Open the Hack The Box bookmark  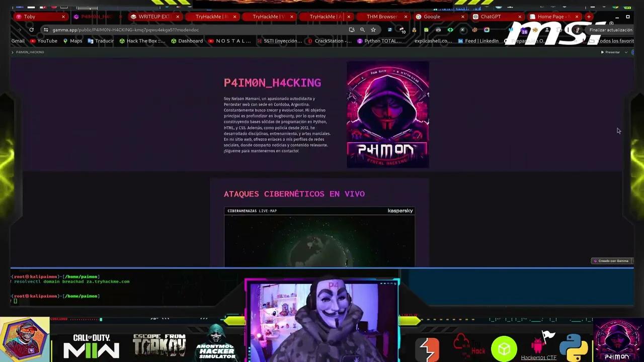pyautogui.click(x=142, y=41)
